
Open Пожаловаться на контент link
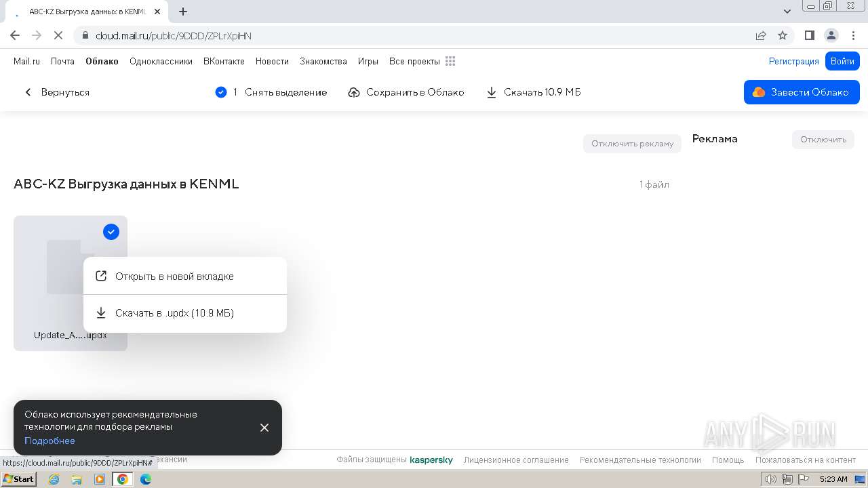click(806, 460)
